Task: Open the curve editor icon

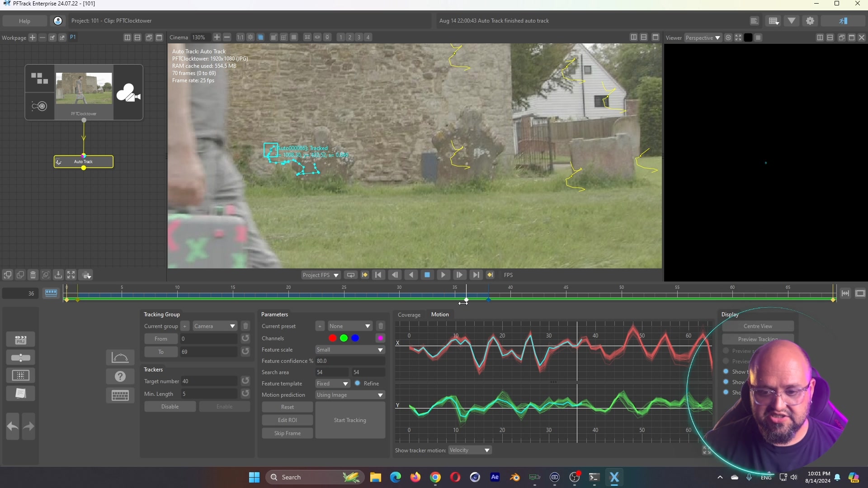Action: [120, 357]
